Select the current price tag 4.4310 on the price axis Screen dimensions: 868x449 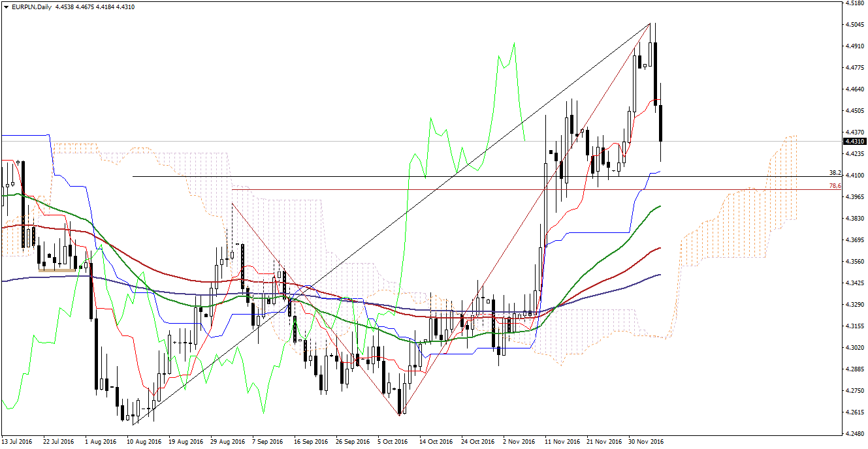point(854,142)
